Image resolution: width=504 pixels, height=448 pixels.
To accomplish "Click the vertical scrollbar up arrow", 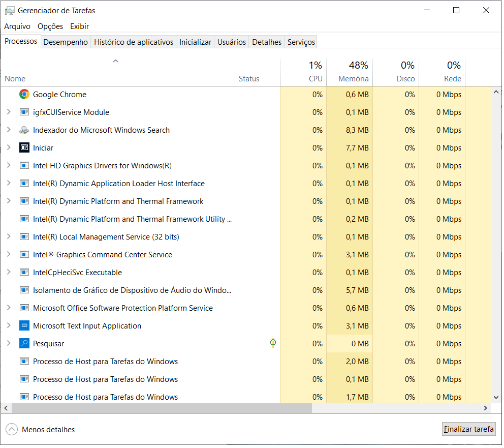I will pos(496,92).
